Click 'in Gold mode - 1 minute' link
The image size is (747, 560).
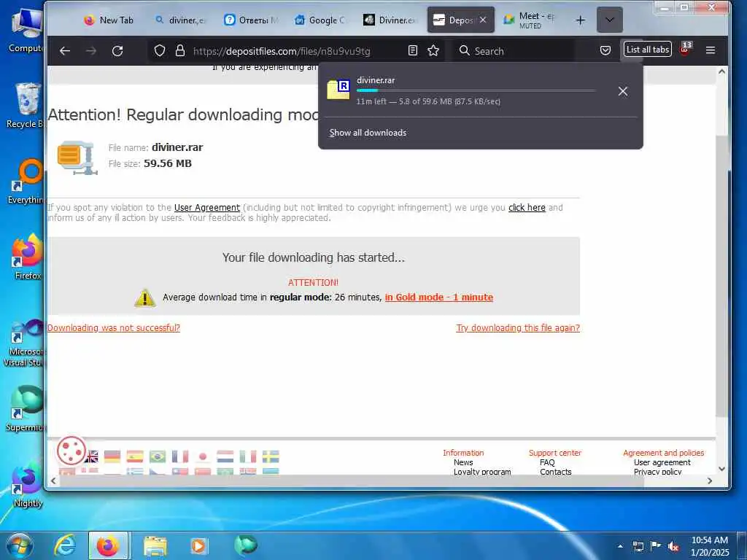438,297
